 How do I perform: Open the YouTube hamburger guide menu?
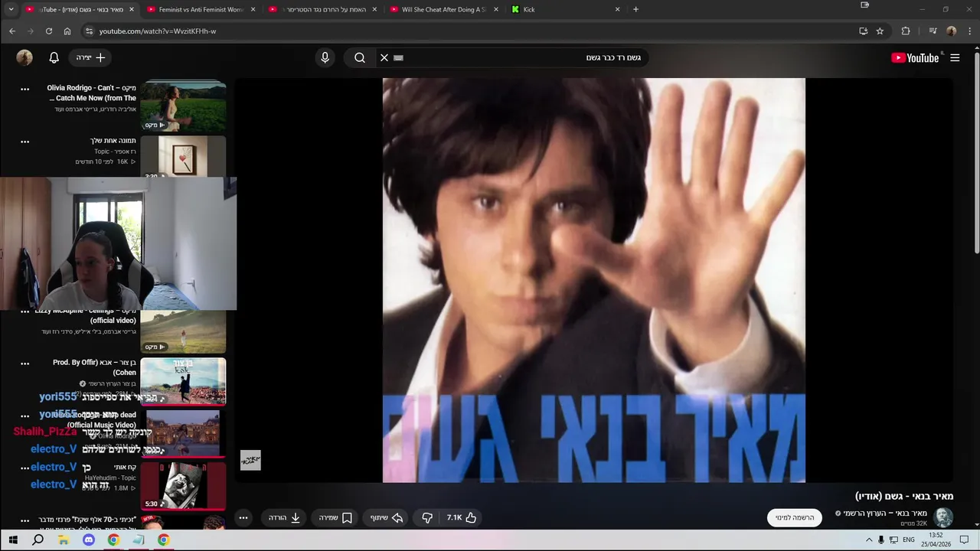pyautogui.click(x=955, y=57)
